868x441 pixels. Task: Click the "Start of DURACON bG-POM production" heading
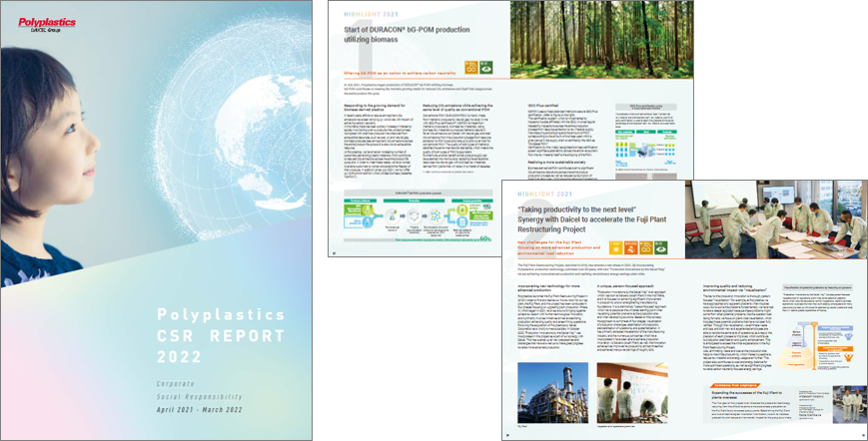(407, 34)
